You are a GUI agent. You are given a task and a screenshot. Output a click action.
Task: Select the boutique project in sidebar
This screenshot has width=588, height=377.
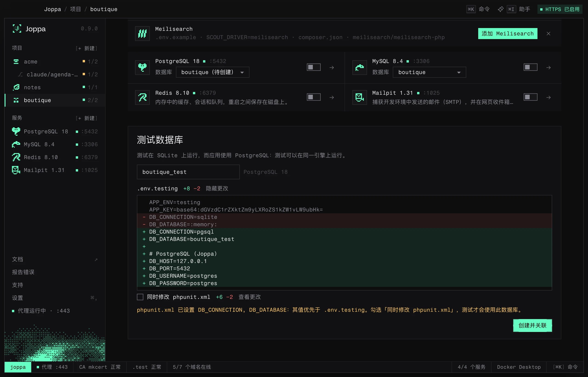pyautogui.click(x=55, y=100)
